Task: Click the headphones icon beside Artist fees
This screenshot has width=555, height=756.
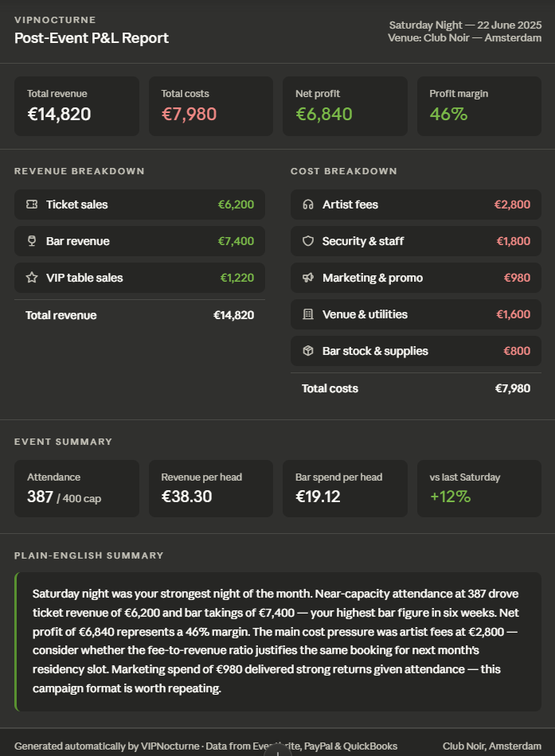Action: (308, 205)
